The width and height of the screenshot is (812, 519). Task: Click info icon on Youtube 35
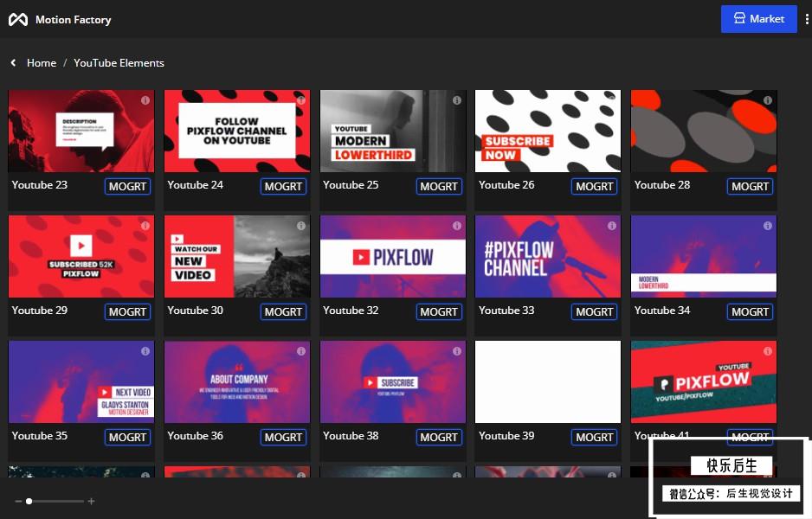pos(145,351)
